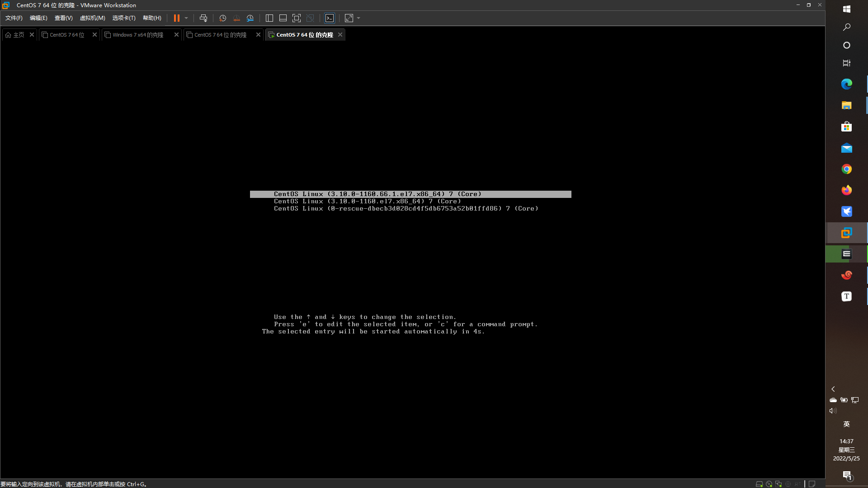868x488 pixels.
Task: Open the snapshot manager
Action: point(250,18)
